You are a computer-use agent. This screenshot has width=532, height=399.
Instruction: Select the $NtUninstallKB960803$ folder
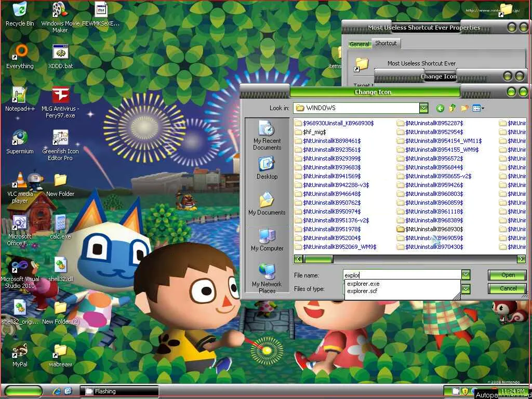point(430,194)
